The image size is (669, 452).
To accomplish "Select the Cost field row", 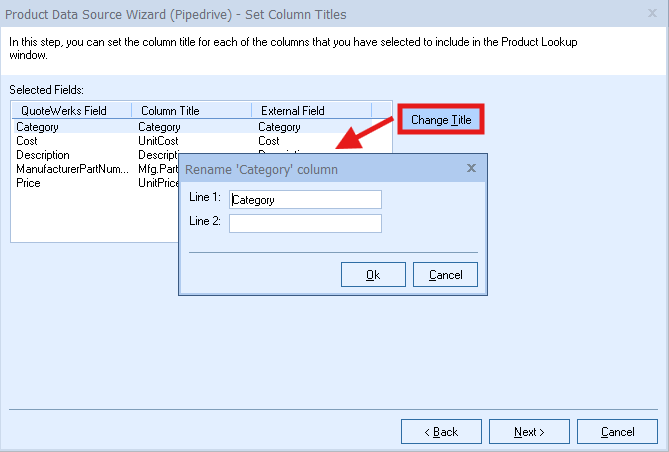I will point(27,141).
